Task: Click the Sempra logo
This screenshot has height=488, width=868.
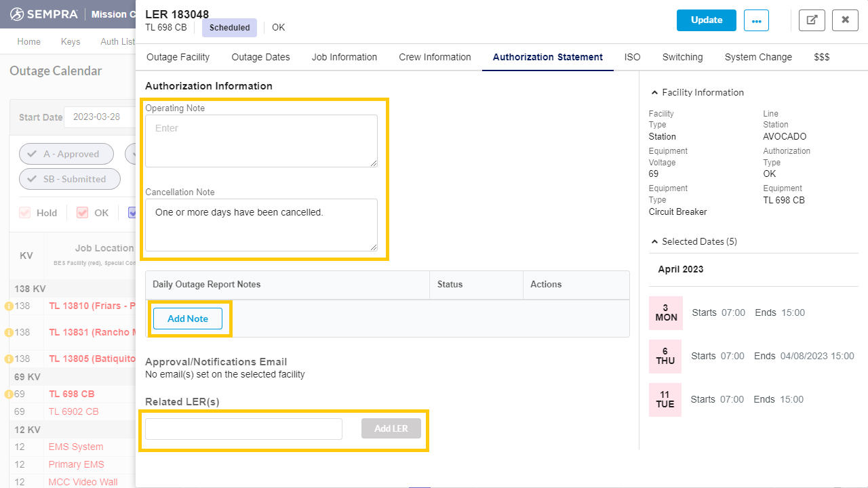Action: click(16, 14)
